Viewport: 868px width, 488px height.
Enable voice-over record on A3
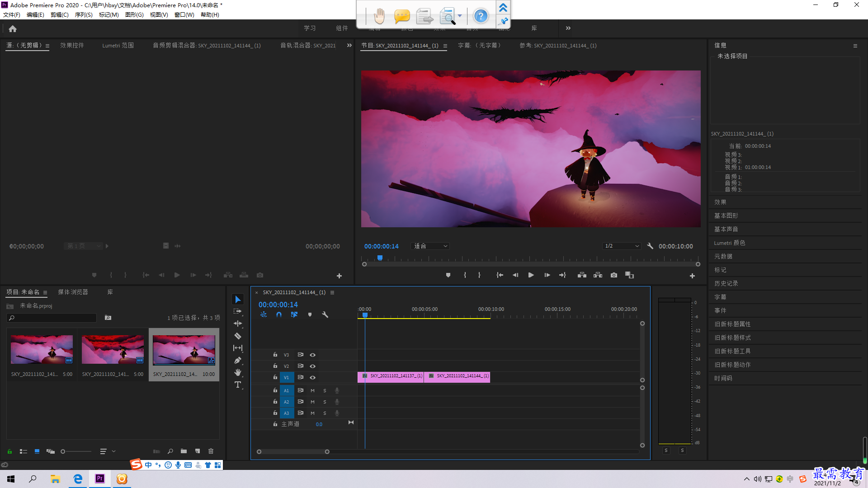[337, 413]
